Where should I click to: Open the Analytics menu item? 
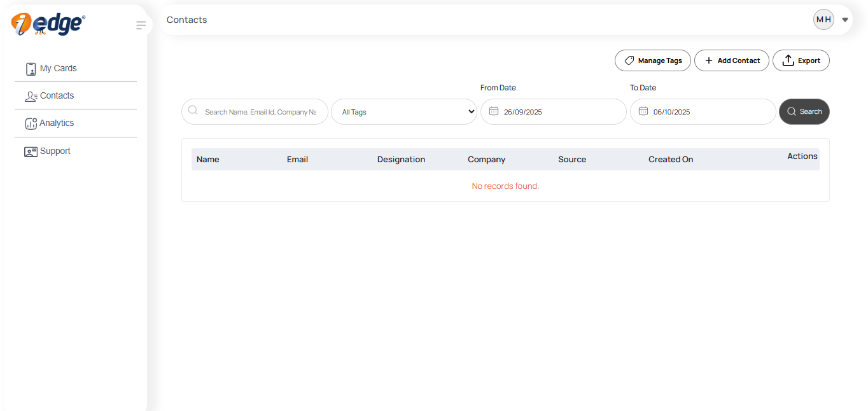point(57,123)
